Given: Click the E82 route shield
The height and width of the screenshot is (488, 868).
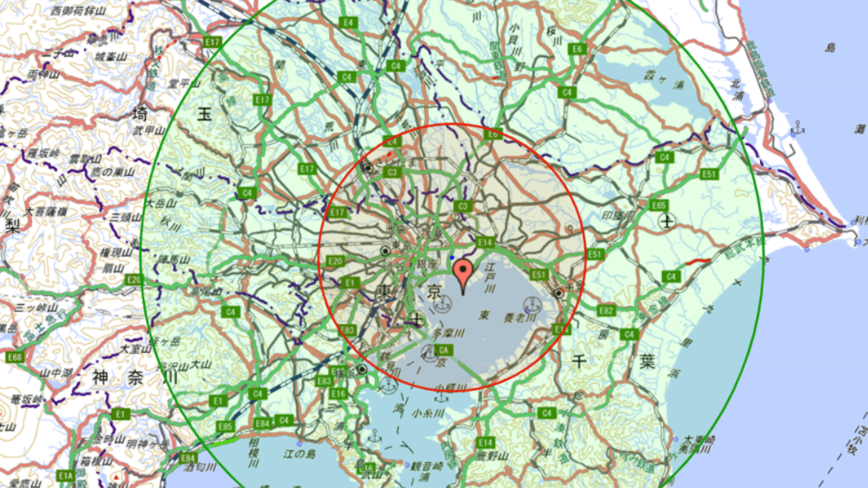Looking at the screenshot, I should tap(606, 310).
